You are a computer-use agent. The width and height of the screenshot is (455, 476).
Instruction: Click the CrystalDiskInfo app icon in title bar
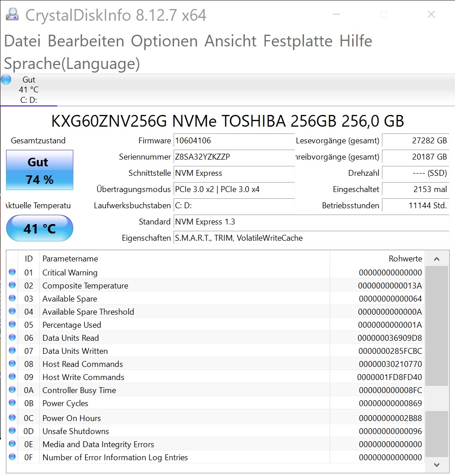(x=12, y=14)
